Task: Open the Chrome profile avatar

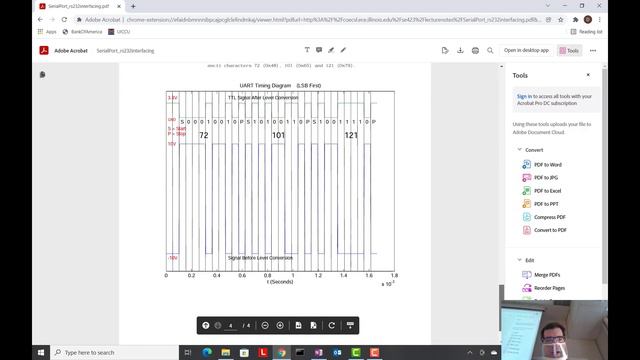Action: coord(588,19)
